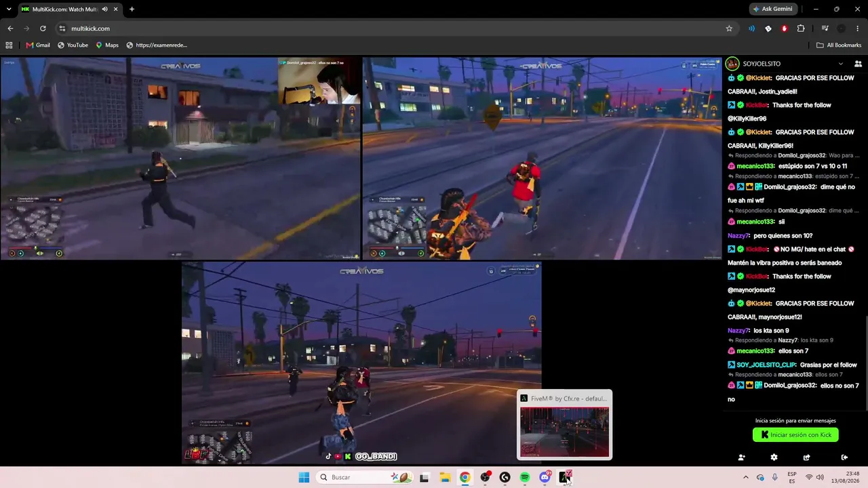Click the Buscar taskbar search box
The width and height of the screenshot is (868, 488).
pyautogui.click(x=366, y=477)
